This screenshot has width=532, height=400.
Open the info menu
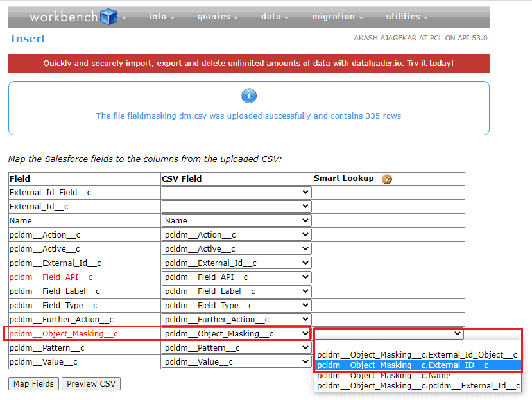(x=161, y=17)
